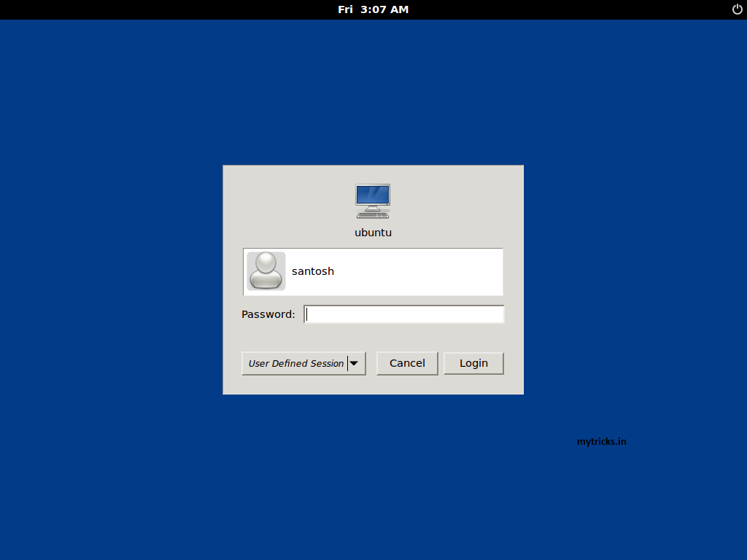Image resolution: width=747 pixels, height=560 pixels.
Task: Click the cursor area of the password box
Action: [x=308, y=314]
